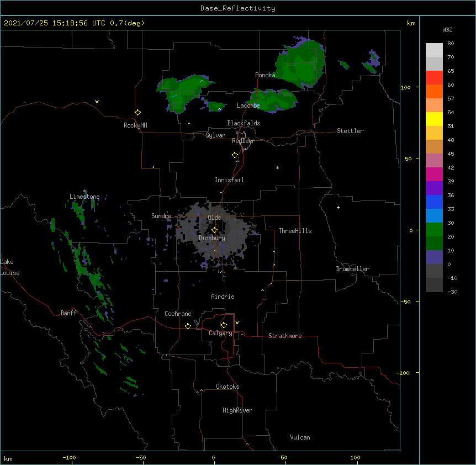Screen dimensions: 476x465
Task: Click the yellow radar site marker at Olds
Action: tap(214, 230)
